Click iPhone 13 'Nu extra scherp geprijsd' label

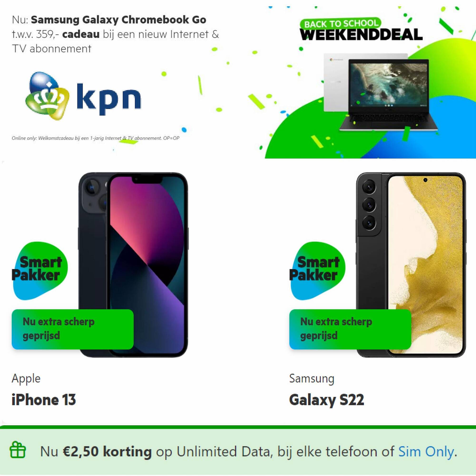point(73,329)
